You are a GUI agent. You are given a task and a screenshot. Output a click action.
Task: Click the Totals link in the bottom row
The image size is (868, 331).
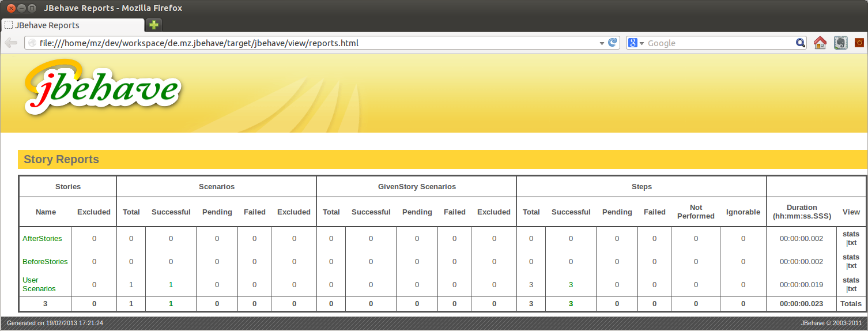[851, 303]
